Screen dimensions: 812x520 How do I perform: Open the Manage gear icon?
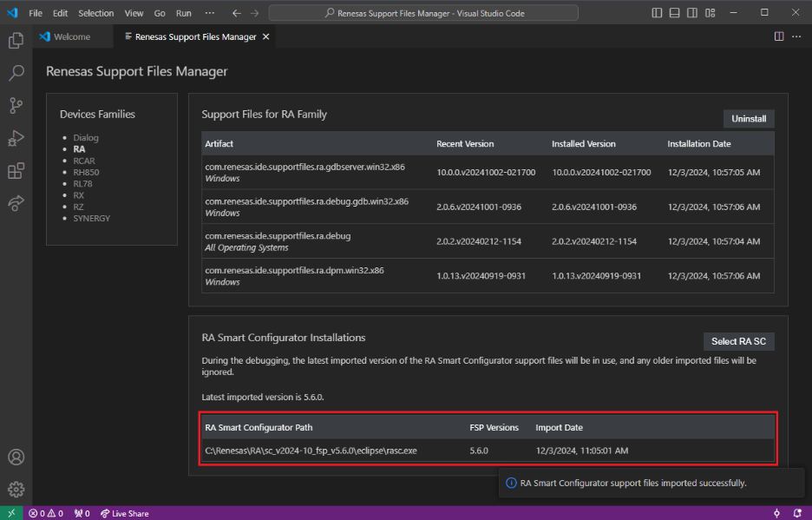16,490
